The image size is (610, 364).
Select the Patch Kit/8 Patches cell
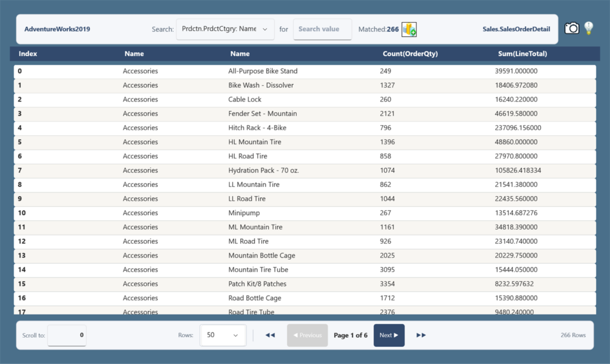(257, 284)
